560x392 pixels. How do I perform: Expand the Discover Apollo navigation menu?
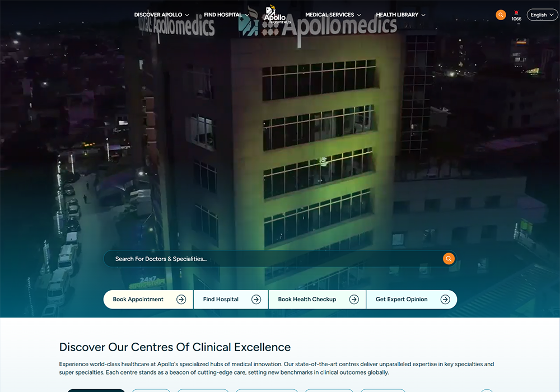click(x=161, y=15)
